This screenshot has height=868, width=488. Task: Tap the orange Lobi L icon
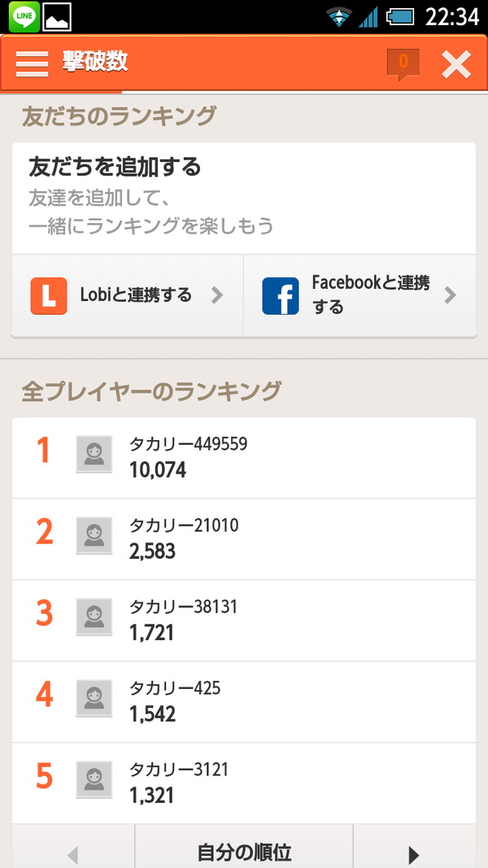click(x=49, y=295)
